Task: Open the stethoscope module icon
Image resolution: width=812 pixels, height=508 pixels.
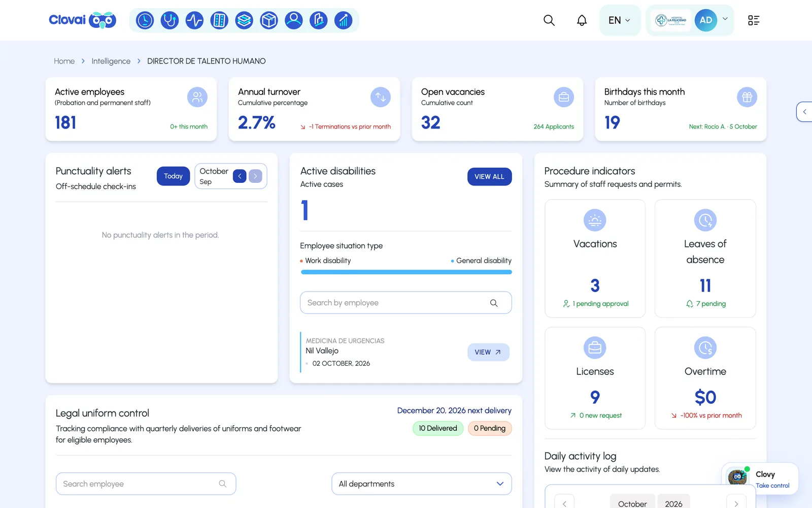Action: (x=170, y=20)
